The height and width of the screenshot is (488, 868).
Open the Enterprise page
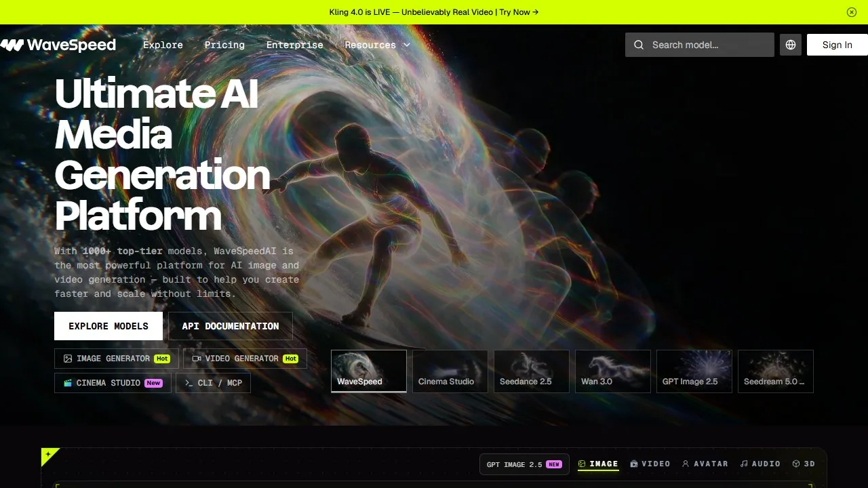click(x=294, y=45)
